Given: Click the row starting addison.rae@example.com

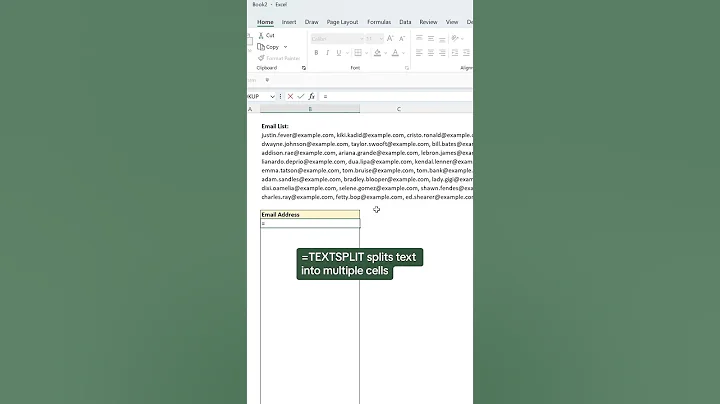Looking at the screenshot, I should 367,153.
